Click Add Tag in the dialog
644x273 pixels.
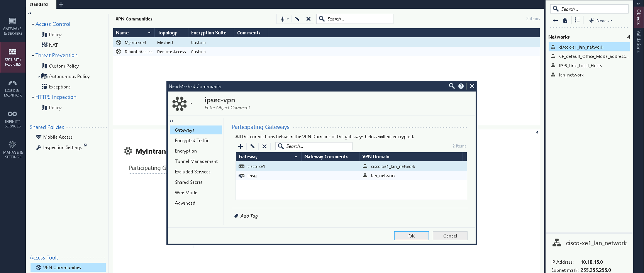coord(249,216)
